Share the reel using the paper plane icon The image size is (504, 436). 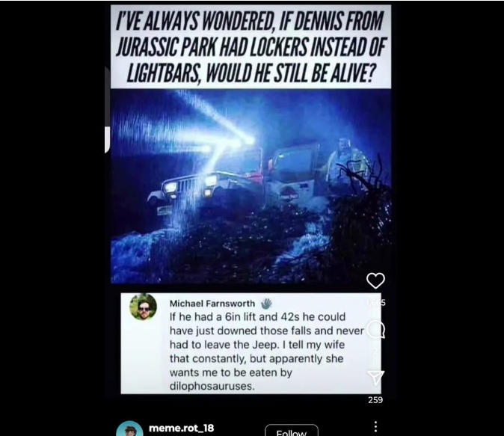click(x=375, y=378)
